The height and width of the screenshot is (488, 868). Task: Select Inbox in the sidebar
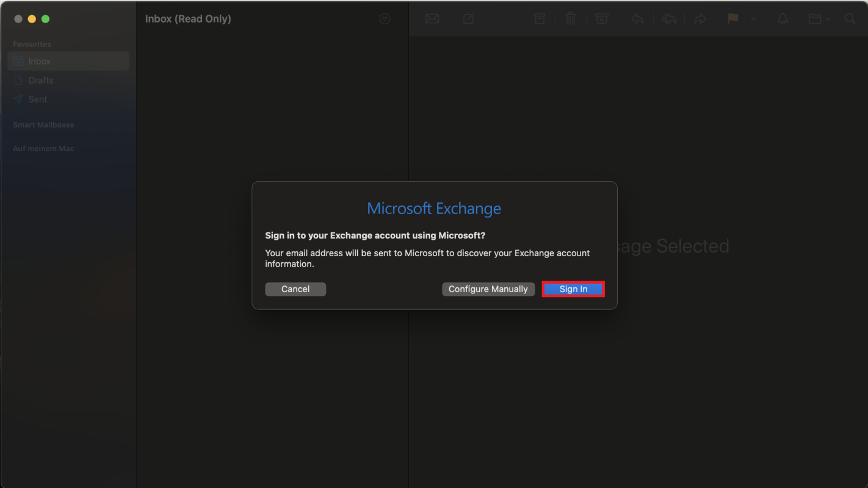[40, 61]
